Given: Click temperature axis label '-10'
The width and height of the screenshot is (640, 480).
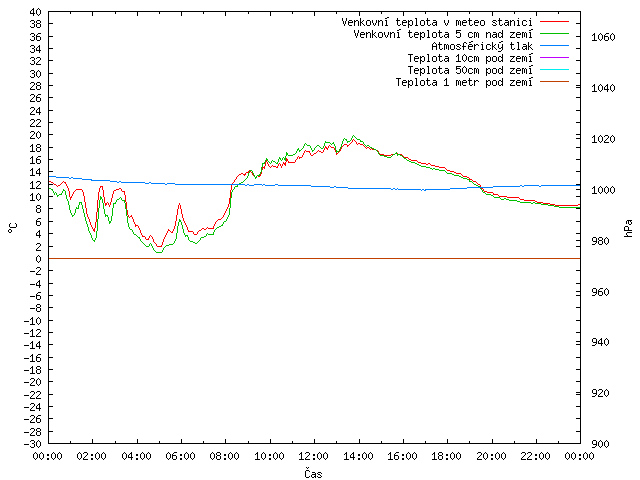Looking at the screenshot, I should tap(33, 321).
